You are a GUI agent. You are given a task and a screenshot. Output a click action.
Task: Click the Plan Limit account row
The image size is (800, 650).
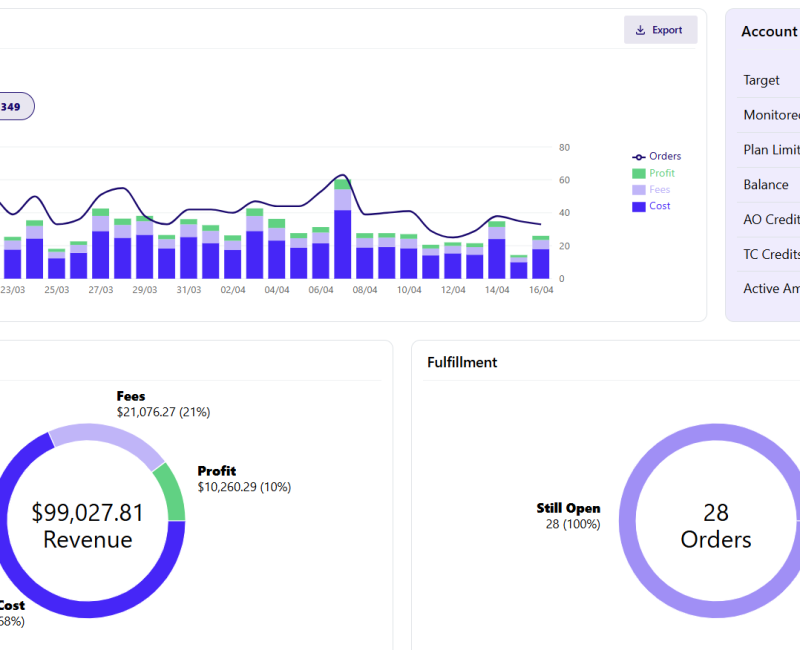point(770,150)
